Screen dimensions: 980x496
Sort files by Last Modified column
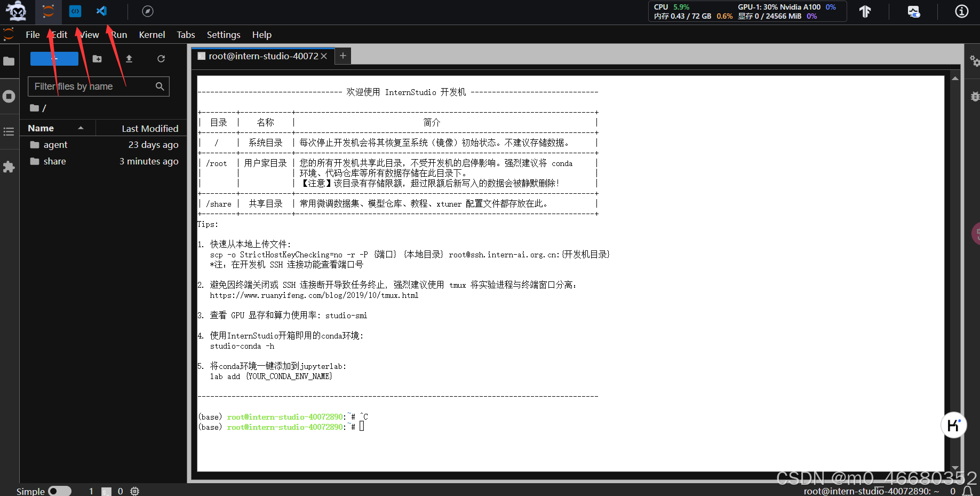pos(141,128)
